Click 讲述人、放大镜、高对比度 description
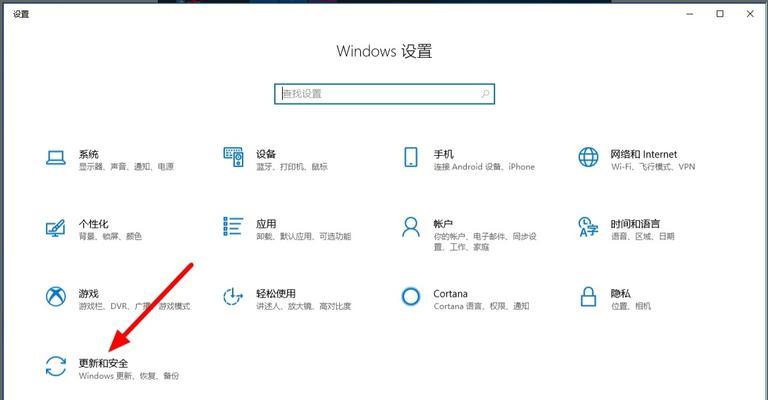The height and width of the screenshot is (400, 768). pos(304,306)
